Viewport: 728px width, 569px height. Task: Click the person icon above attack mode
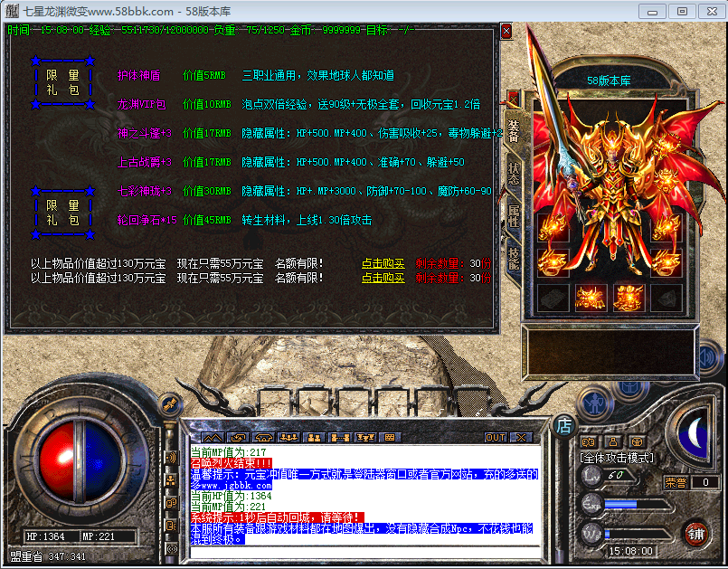pyautogui.click(x=613, y=441)
